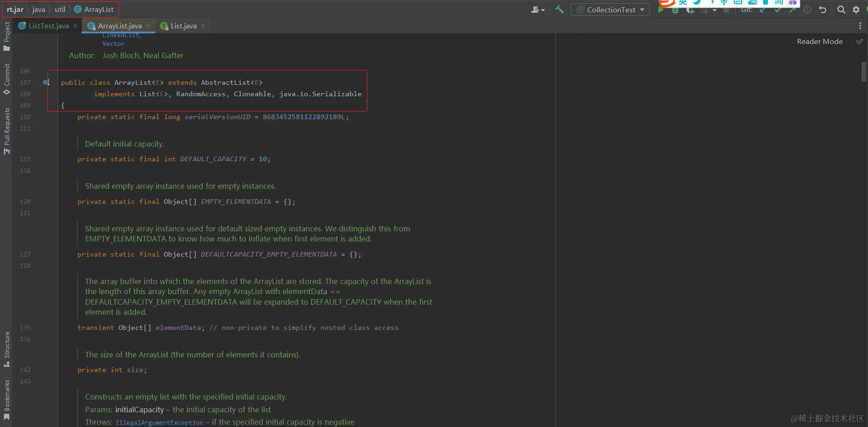Open IDE settings gear icon
The height and width of the screenshot is (427, 868).
[856, 10]
